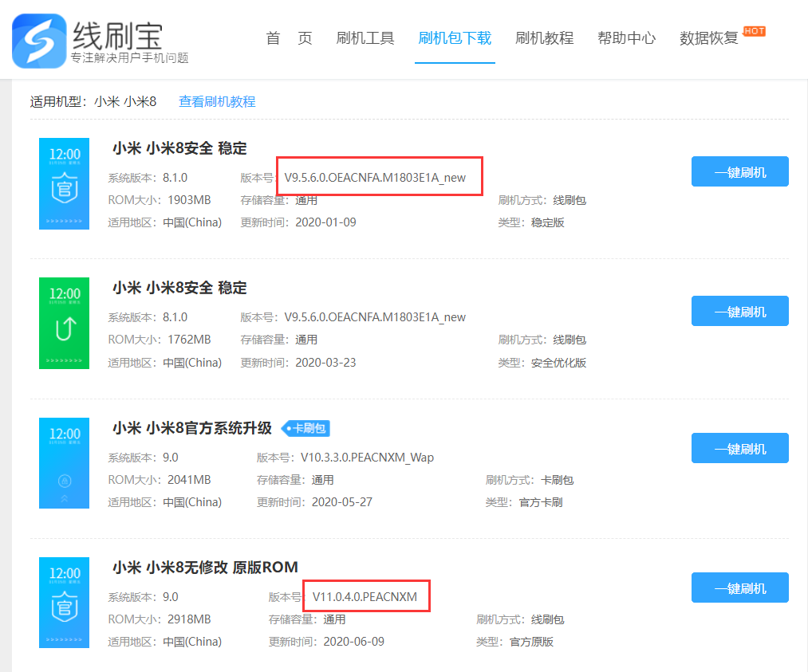Click the 线刷宝 blue S logo

pos(39,41)
